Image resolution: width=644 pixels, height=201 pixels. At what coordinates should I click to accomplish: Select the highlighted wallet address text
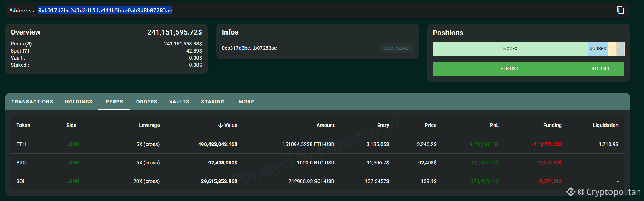[105, 10]
